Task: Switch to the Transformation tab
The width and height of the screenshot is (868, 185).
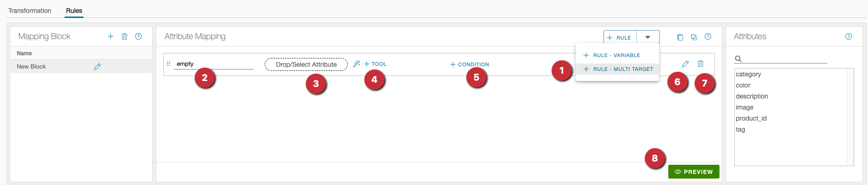Action: click(x=30, y=11)
